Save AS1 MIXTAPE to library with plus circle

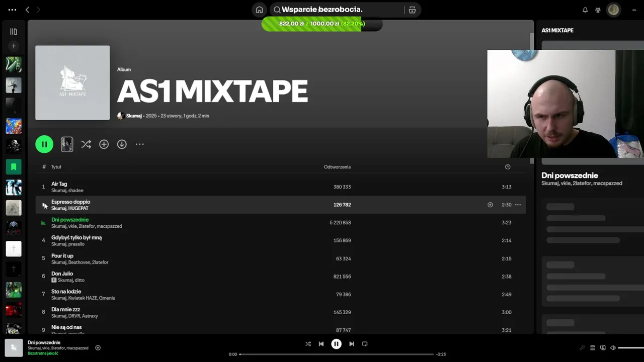[x=104, y=144]
